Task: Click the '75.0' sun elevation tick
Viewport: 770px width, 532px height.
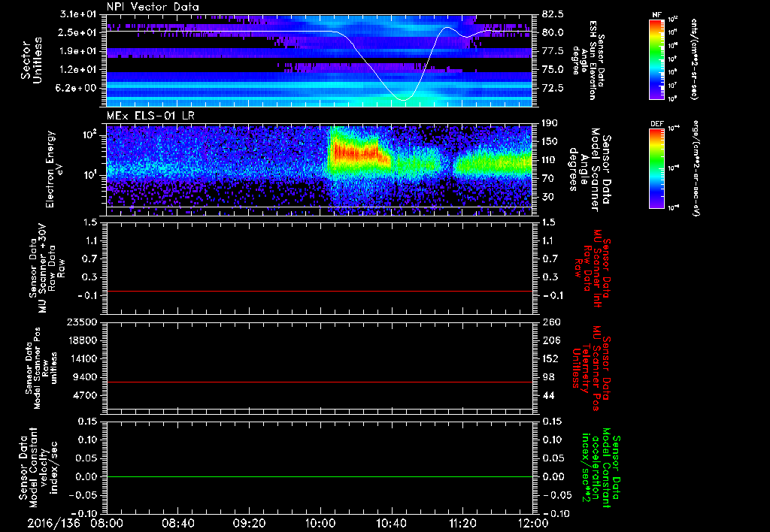Action: [553, 69]
